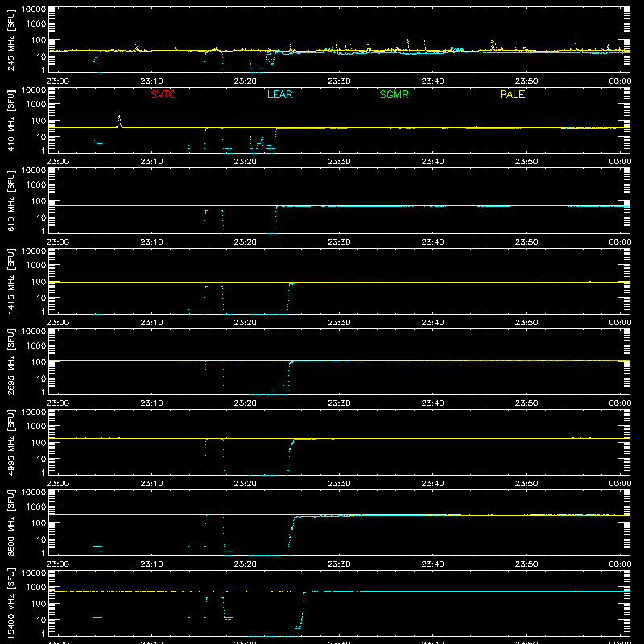644x644 pixels.
Task: Click 23:40 tick under the 410 MHz panel
Action: click(x=432, y=162)
